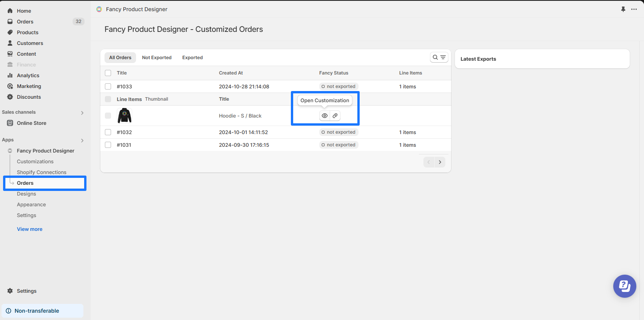Image resolution: width=644 pixels, height=320 pixels.
Task: Click the Discounts badge icon
Action: (10, 97)
